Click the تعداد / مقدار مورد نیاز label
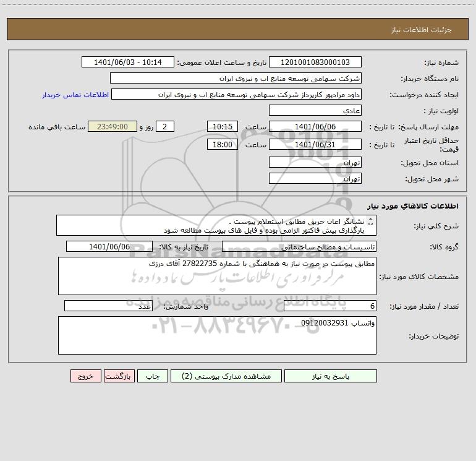 click(424, 306)
